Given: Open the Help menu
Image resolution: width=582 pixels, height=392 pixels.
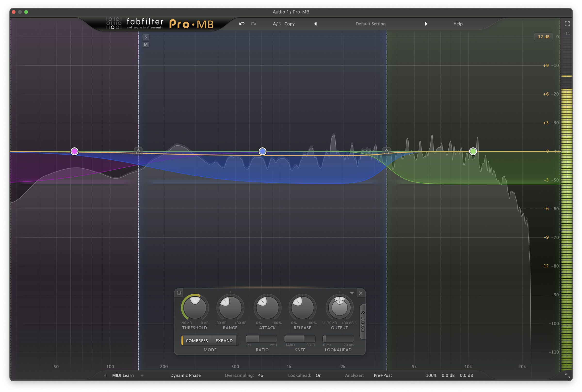Looking at the screenshot, I should pos(458,24).
